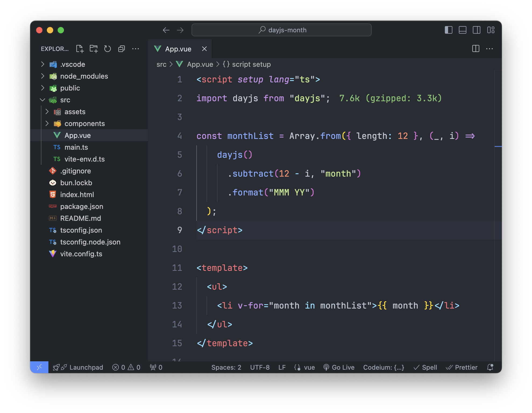Screen dimensions: 532x413
Task: Collapse all folders in Explorer
Action: (x=122, y=49)
